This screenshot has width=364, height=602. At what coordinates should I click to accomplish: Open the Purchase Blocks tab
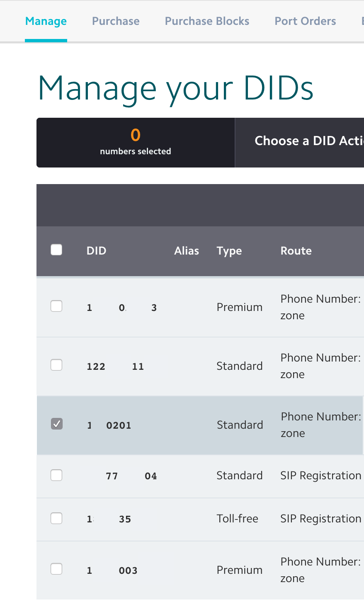click(207, 21)
